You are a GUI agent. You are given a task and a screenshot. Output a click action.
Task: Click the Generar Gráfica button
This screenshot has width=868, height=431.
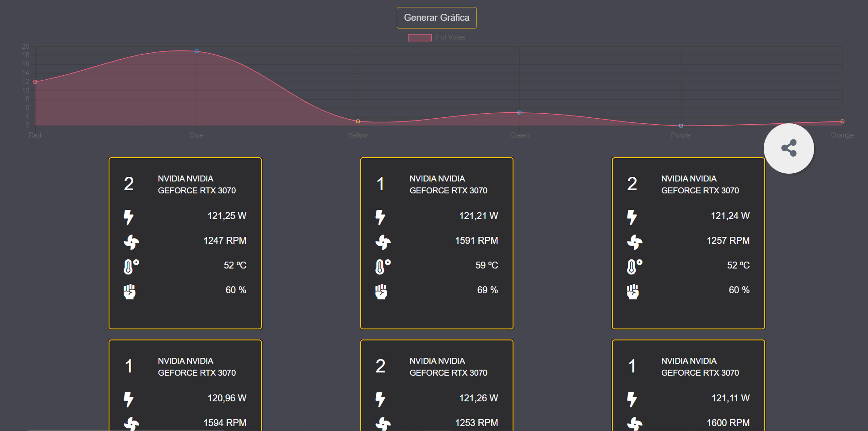click(x=436, y=18)
